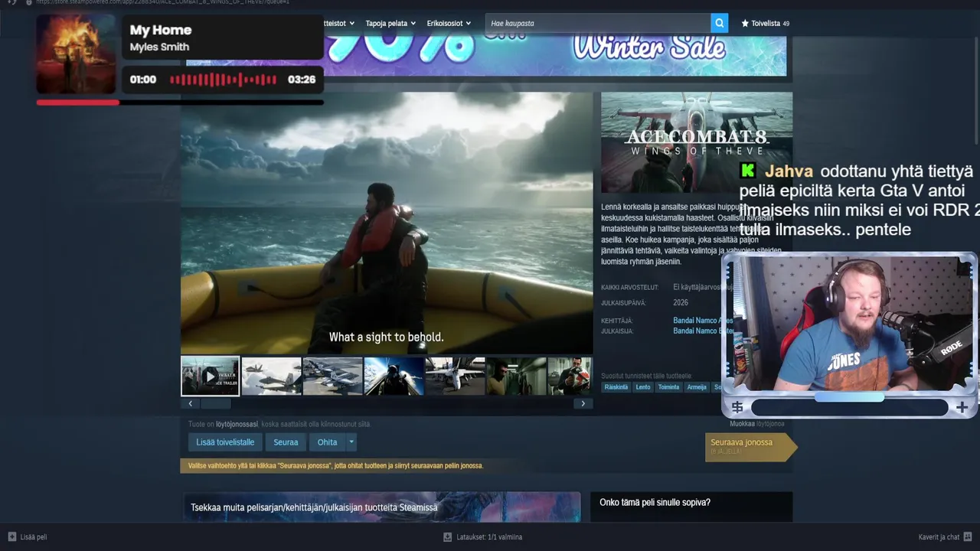Open the Ohita dropdown arrow
The image size is (980, 551).
[x=351, y=442]
